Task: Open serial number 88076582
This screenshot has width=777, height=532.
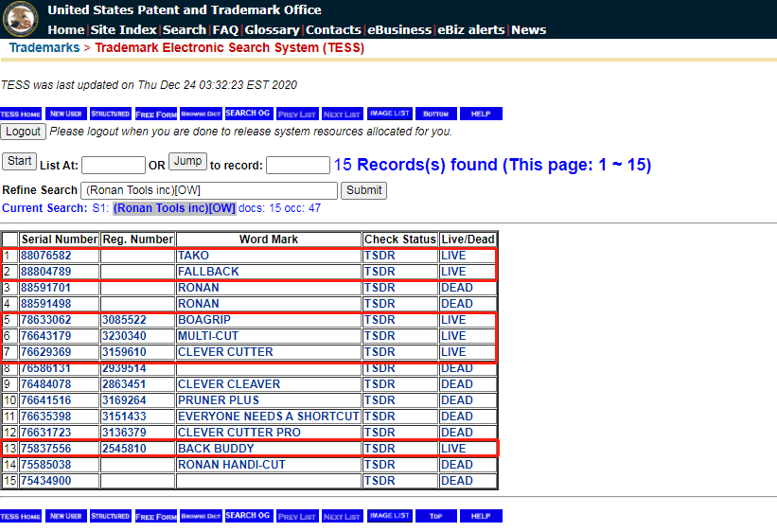Action: (46, 256)
